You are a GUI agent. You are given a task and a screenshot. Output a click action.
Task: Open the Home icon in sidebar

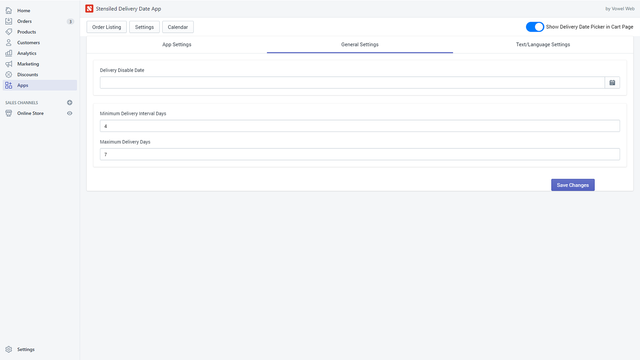(x=9, y=10)
